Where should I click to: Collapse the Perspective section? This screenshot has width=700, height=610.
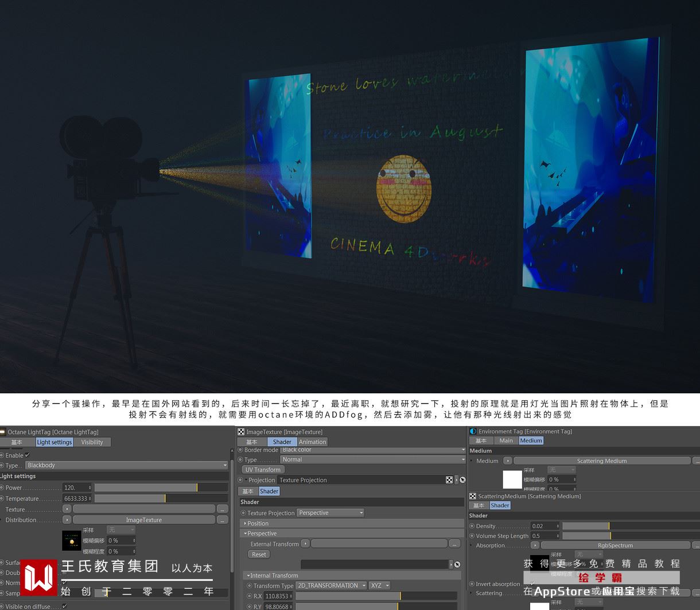pyautogui.click(x=352, y=534)
